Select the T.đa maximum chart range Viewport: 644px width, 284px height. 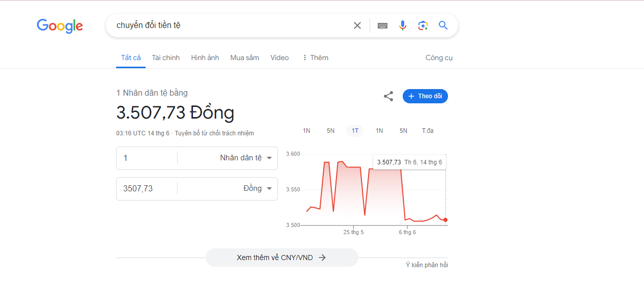[x=428, y=131]
